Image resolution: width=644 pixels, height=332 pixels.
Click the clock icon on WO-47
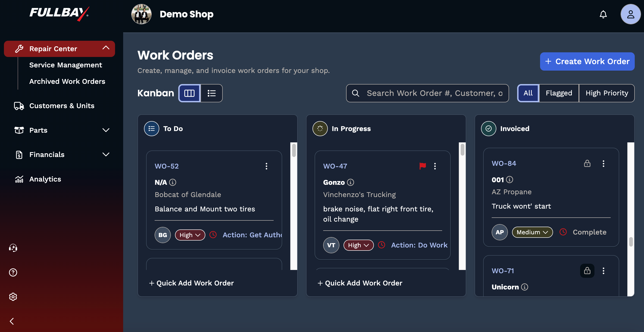[381, 245]
